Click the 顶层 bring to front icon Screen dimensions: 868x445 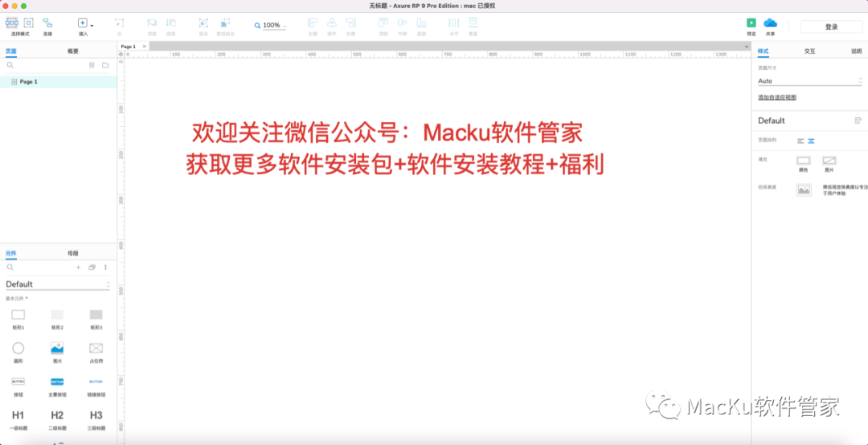152,23
